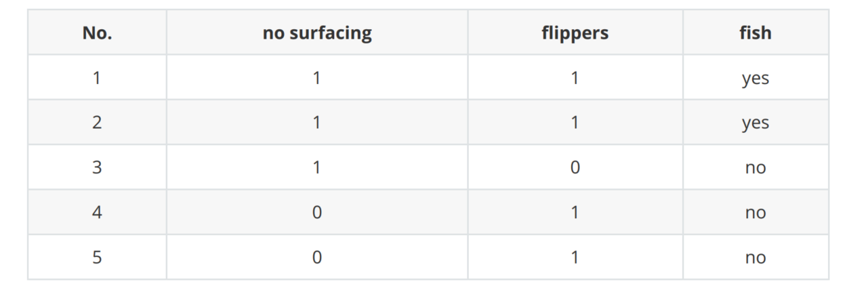Click the 'no surfacing' column header
The image size is (868, 288).
coord(317,33)
